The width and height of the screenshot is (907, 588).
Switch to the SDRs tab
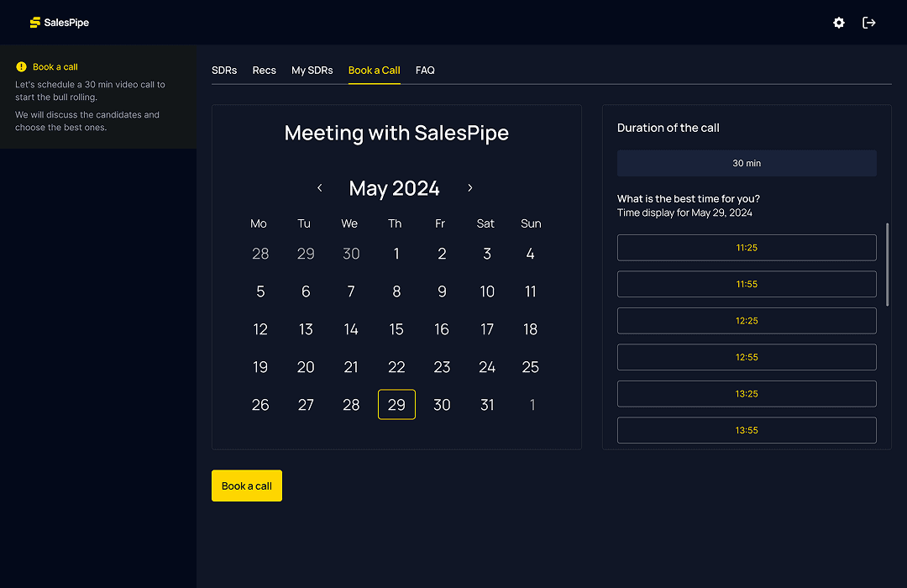[224, 71]
